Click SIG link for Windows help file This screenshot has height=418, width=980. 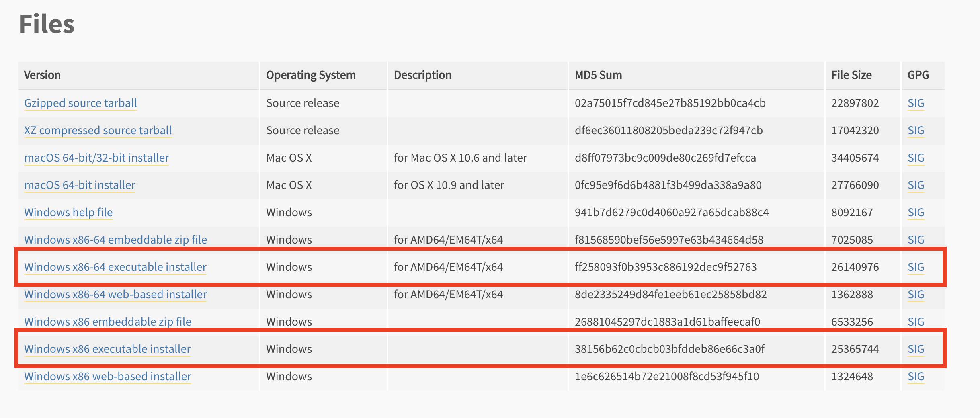[916, 213]
